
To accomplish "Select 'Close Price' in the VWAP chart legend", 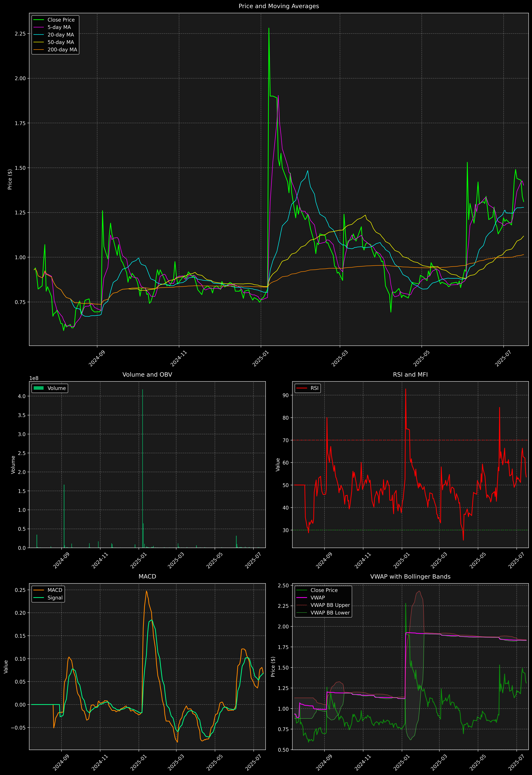I will click(x=324, y=590).
